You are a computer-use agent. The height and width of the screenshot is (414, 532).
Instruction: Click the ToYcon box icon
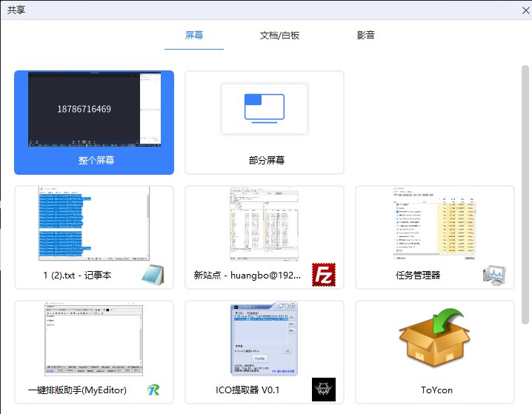(435, 338)
